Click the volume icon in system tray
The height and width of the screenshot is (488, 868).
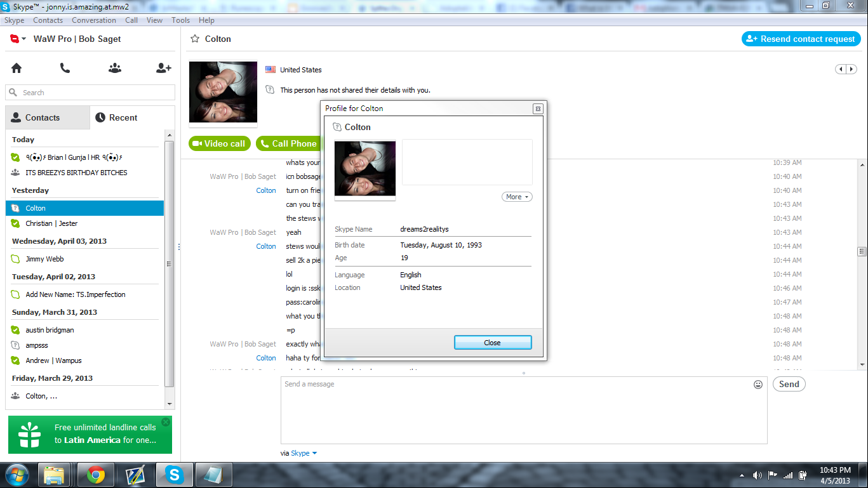(x=757, y=475)
